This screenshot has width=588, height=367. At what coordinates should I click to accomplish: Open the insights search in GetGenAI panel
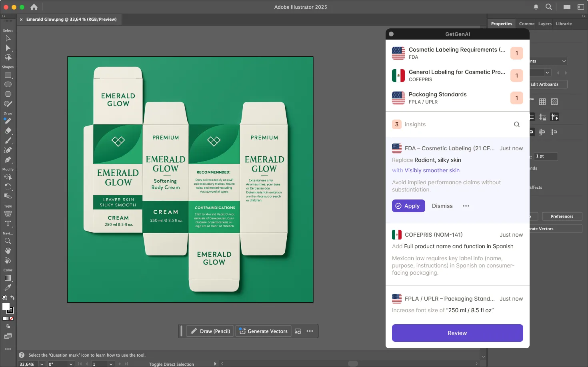point(516,124)
